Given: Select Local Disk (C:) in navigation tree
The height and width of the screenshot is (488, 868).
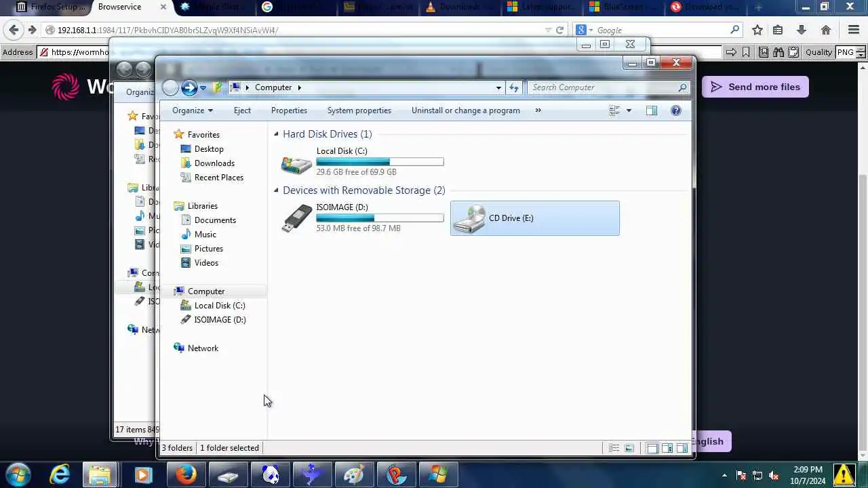Looking at the screenshot, I should (x=220, y=306).
